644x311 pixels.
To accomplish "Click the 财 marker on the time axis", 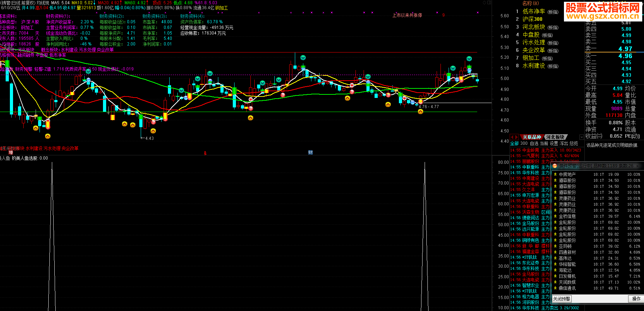I will tap(310, 153).
